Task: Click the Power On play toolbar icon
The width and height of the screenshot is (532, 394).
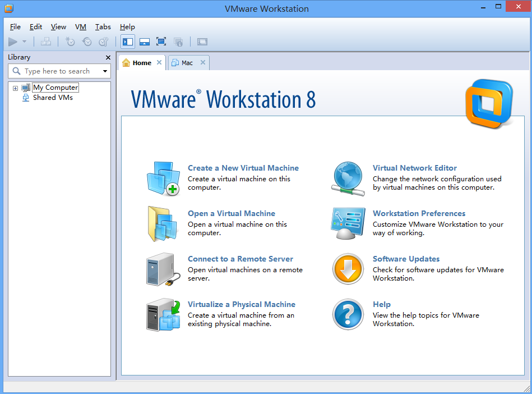Action: [x=13, y=42]
